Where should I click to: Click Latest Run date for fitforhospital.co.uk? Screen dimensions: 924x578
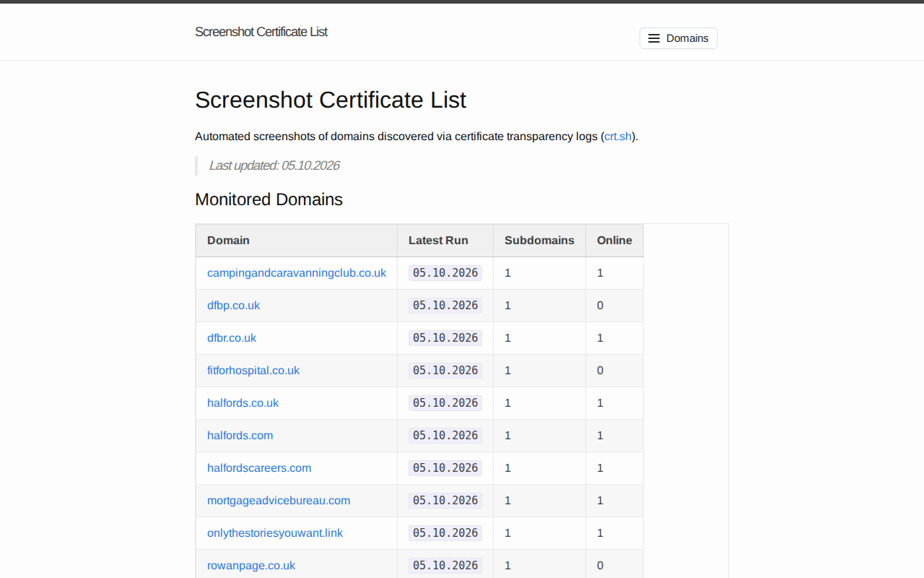pos(445,371)
